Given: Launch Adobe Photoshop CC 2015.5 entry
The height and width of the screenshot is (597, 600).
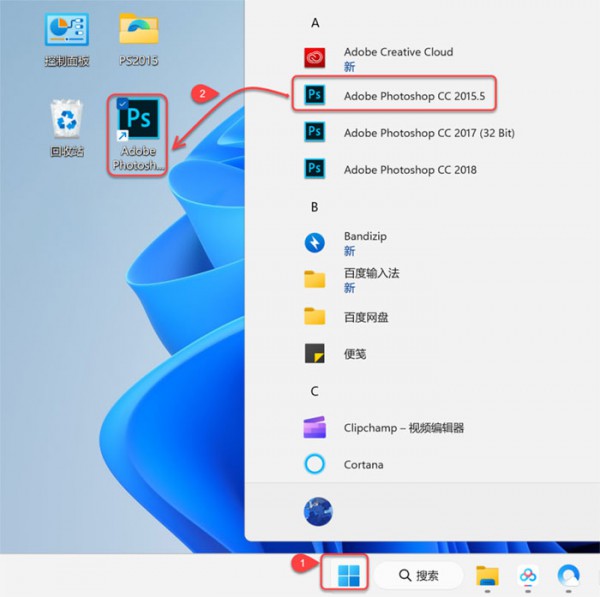Looking at the screenshot, I should tap(414, 96).
